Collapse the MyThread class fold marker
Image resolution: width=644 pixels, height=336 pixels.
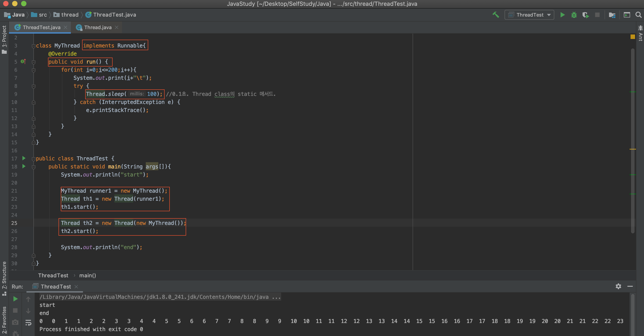point(33,46)
